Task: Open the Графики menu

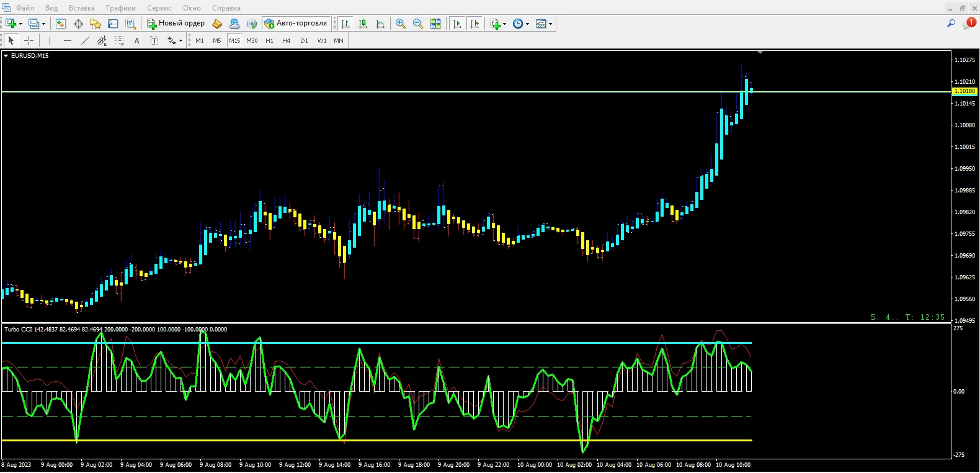Action: [x=121, y=8]
